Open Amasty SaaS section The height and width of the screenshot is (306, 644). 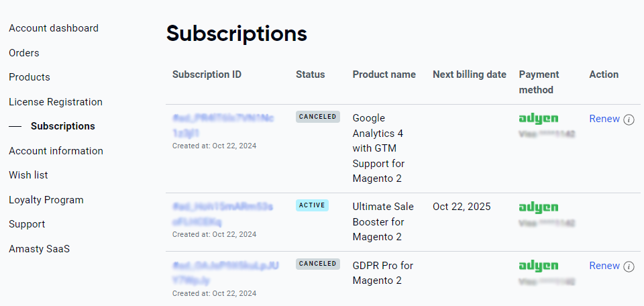39,249
